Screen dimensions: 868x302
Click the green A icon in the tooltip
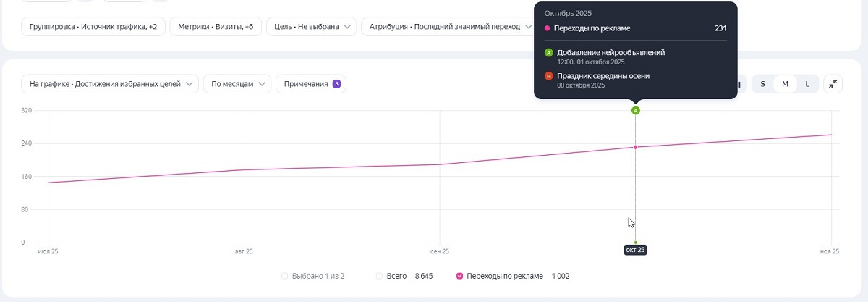pos(548,53)
